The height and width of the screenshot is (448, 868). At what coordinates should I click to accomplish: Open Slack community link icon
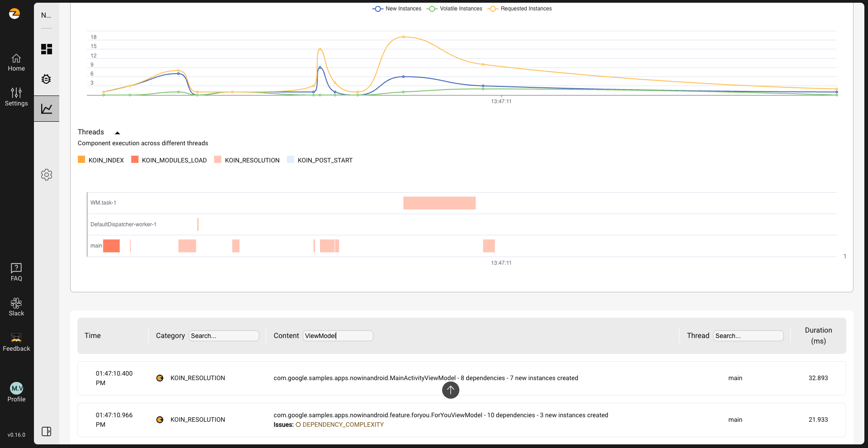[16, 307]
